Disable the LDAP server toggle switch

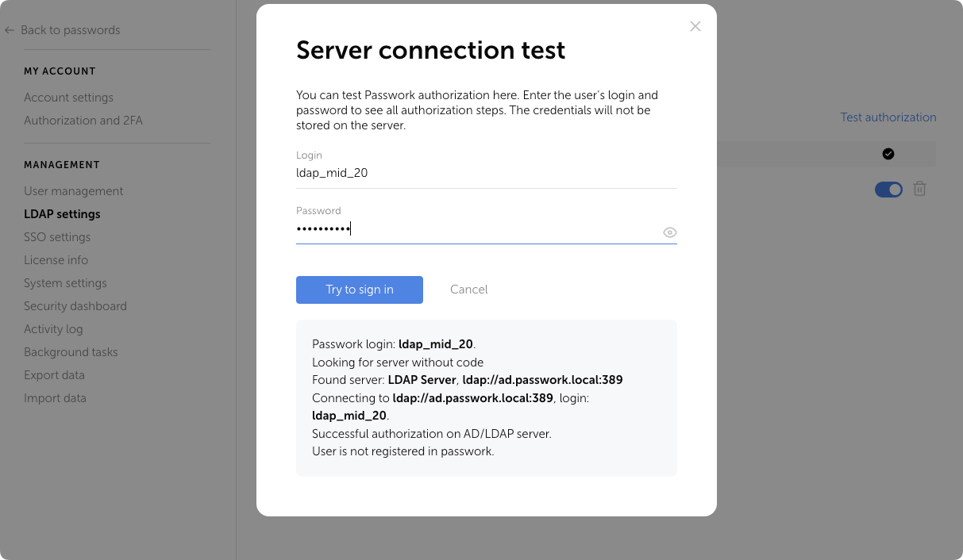click(x=888, y=189)
